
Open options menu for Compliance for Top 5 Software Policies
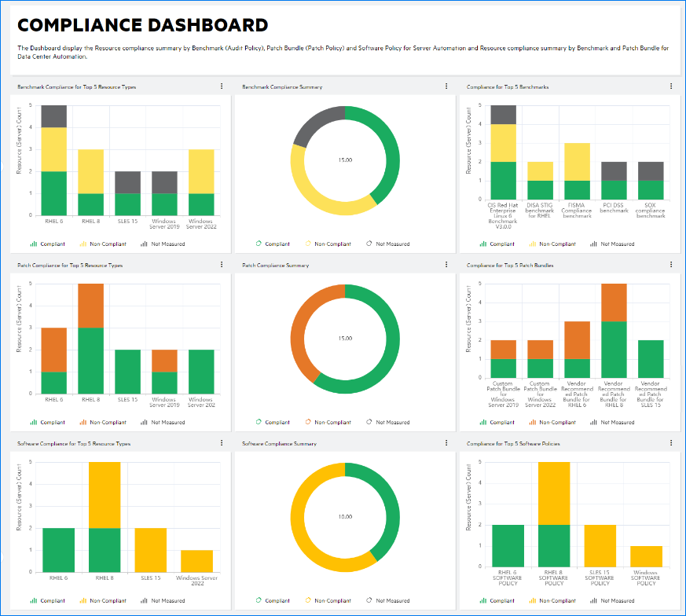(x=669, y=442)
